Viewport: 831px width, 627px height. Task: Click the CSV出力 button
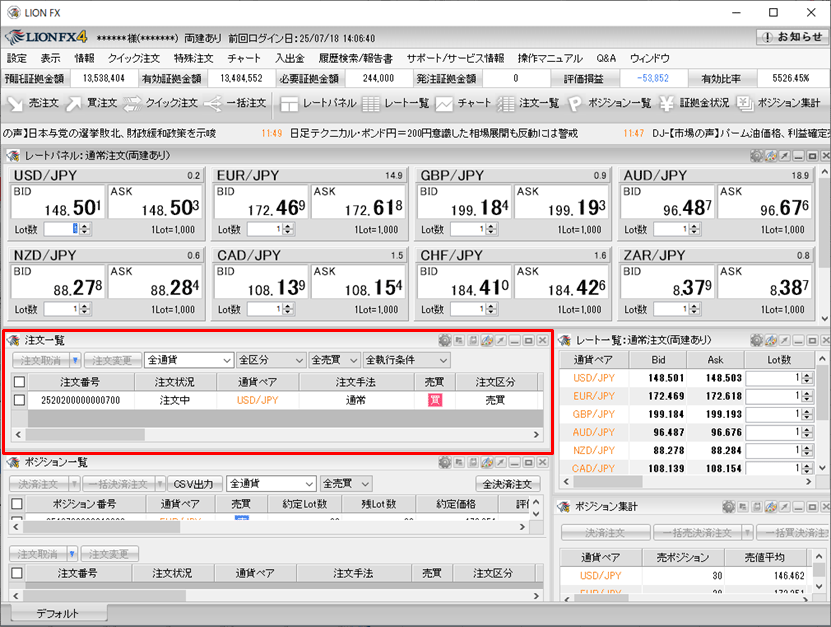[x=195, y=483]
